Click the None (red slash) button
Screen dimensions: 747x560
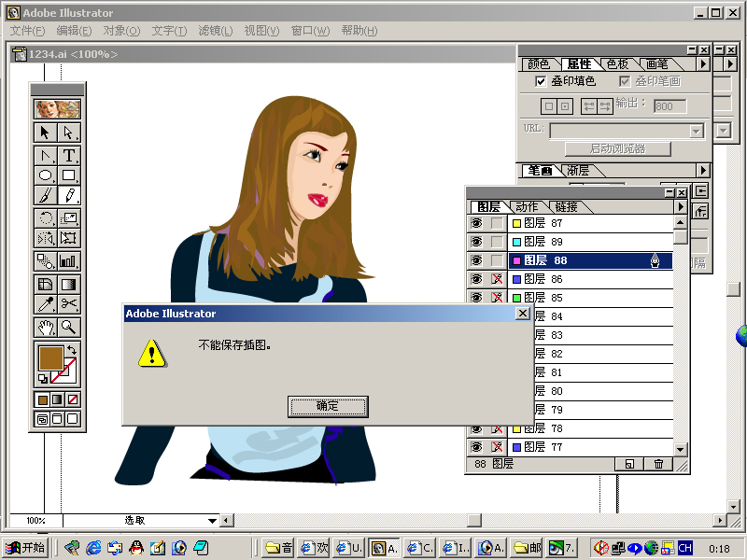click(73, 399)
